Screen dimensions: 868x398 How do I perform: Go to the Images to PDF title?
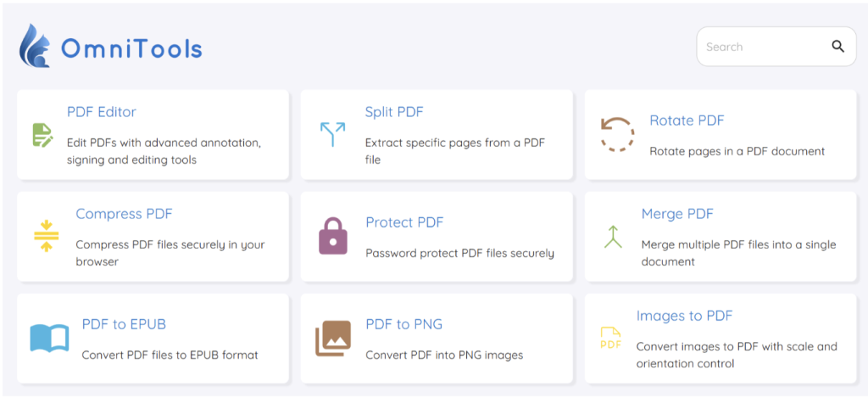(684, 316)
